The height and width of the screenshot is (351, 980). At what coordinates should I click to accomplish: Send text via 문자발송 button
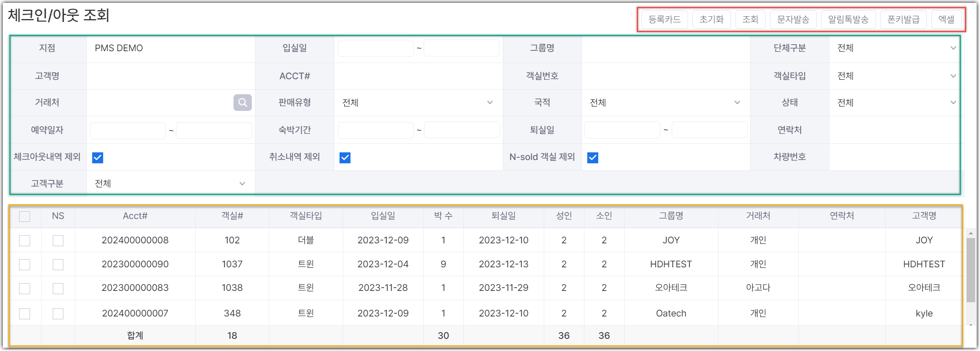[793, 19]
